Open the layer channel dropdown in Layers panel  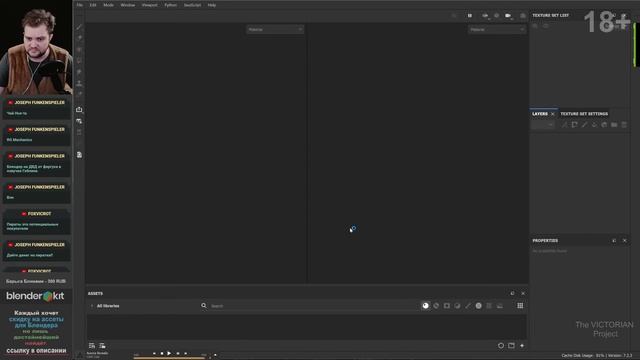point(543,125)
